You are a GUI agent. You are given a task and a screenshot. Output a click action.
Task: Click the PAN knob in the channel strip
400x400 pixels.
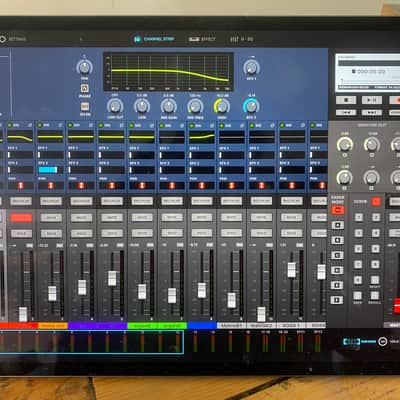(85, 67)
